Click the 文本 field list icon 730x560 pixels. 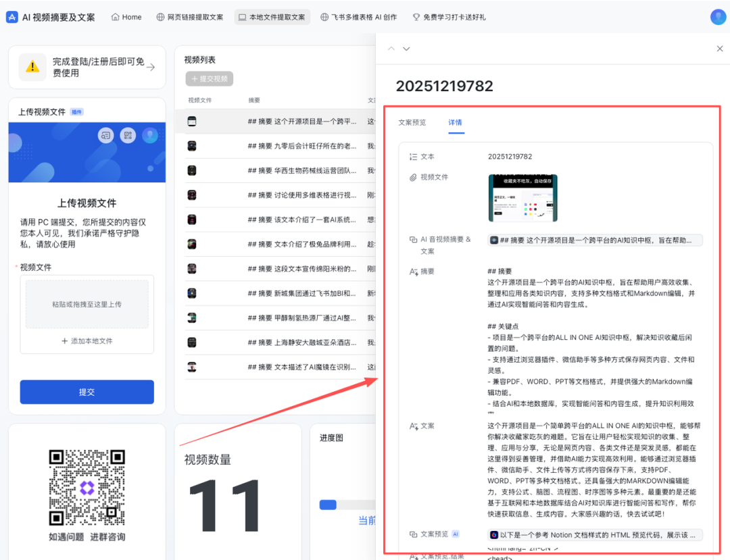tap(413, 157)
